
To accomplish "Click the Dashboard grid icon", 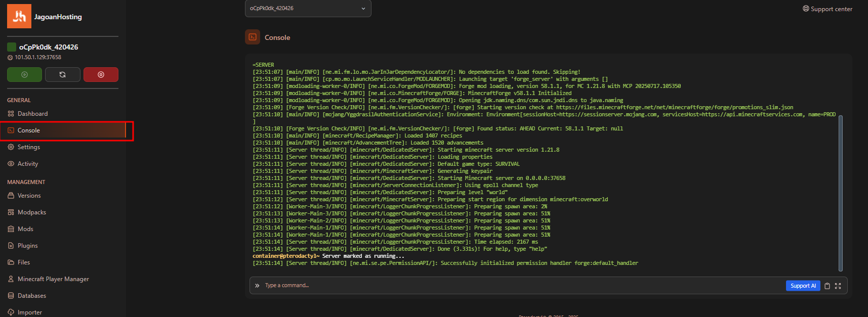I will 11,114.
